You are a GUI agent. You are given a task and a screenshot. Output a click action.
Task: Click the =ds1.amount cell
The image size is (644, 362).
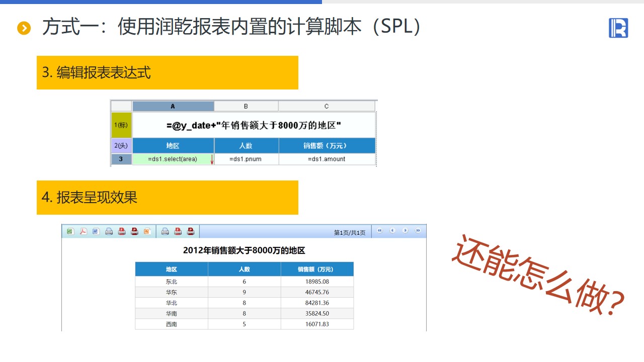pos(327,159)
